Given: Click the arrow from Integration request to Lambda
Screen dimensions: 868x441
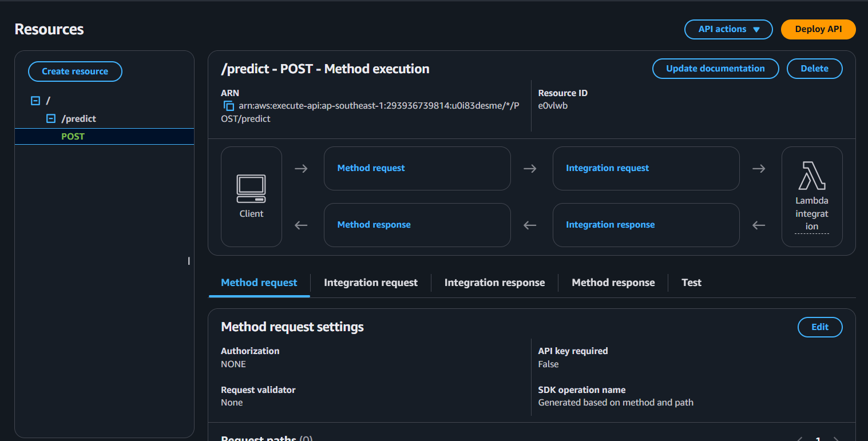Looking at the screenshot, I should 759,169.
